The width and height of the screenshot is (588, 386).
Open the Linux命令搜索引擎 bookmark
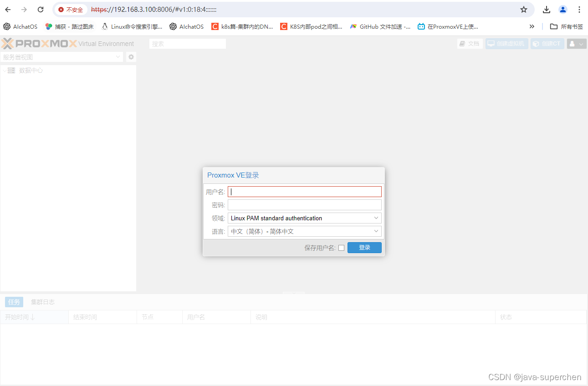tap(132, 26)
